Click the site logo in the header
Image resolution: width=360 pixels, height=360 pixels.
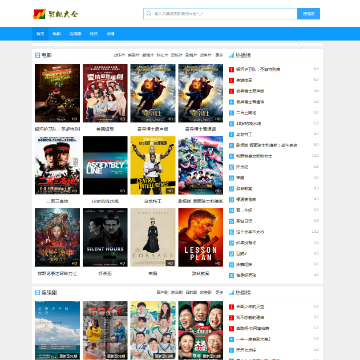click(55, 14)
